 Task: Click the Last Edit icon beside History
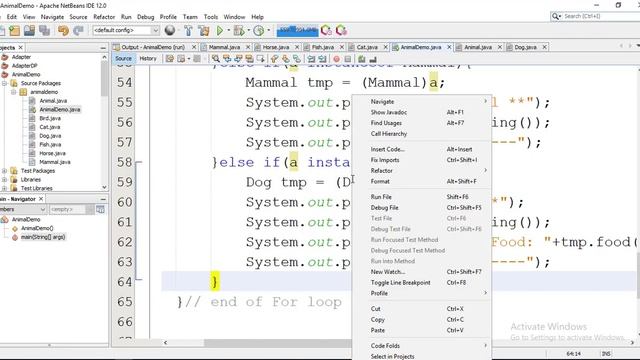click(x=169, y=59)
